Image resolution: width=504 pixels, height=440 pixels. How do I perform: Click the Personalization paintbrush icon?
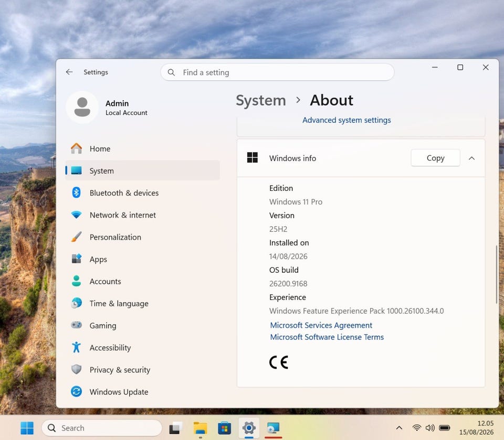point(76,237)
